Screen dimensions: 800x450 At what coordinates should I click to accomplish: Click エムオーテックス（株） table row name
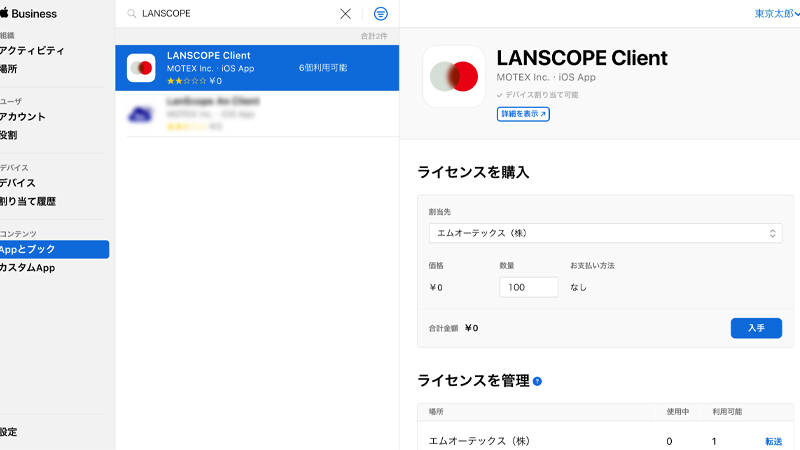tap(479, 441)
